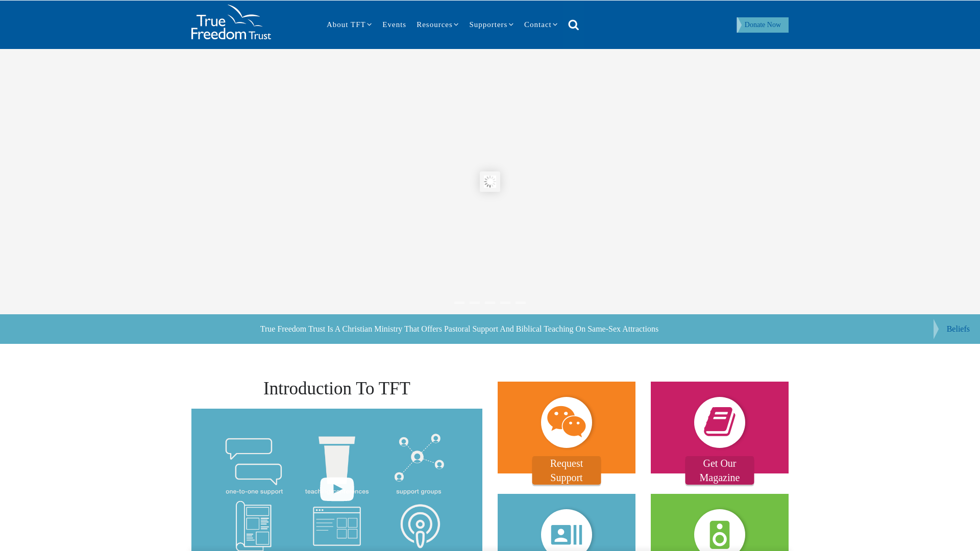The image size is (980, 551).
Task: Select the second slider pagination dash
Action: tap(475, 303)
